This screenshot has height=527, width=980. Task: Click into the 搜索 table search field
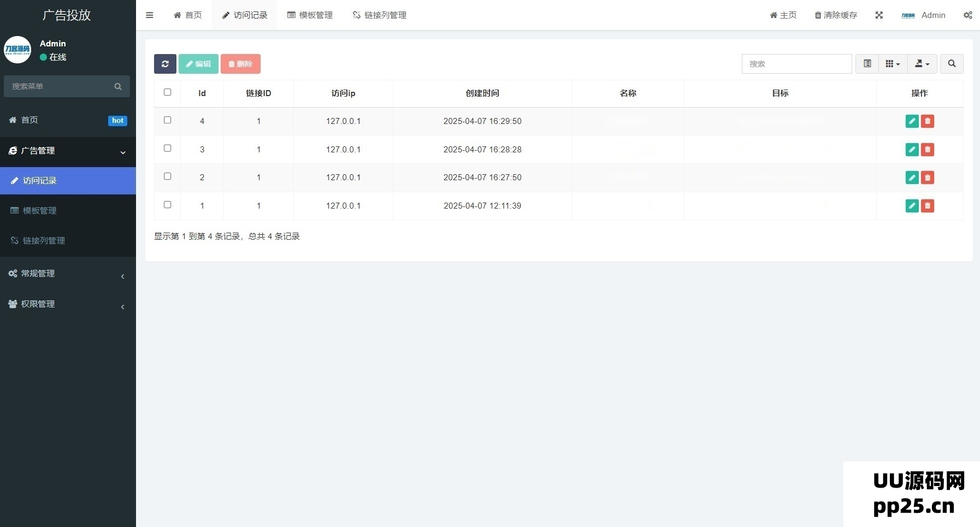click(x=796, y=64)
